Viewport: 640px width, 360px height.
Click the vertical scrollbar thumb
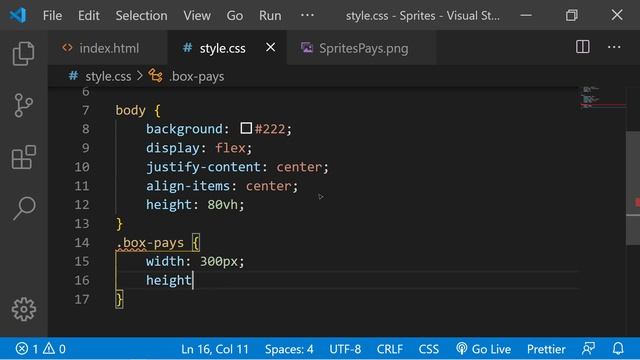[633, 188]
